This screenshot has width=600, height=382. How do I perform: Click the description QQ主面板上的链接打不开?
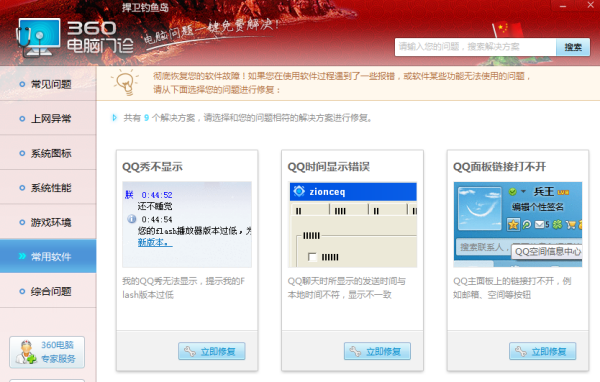(512, 288)
